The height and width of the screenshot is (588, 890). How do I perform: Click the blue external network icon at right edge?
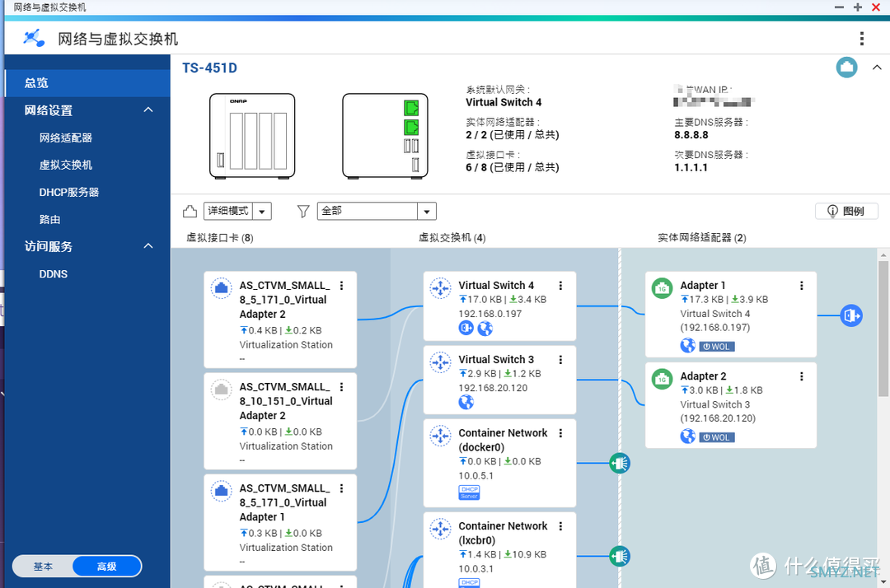click(x=851, y=315)
